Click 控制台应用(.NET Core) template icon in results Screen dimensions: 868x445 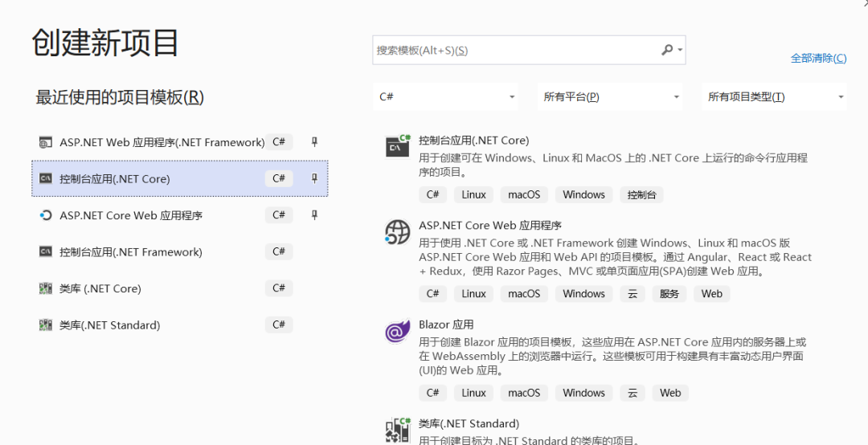pyautogui.click(x=398, y=146)
